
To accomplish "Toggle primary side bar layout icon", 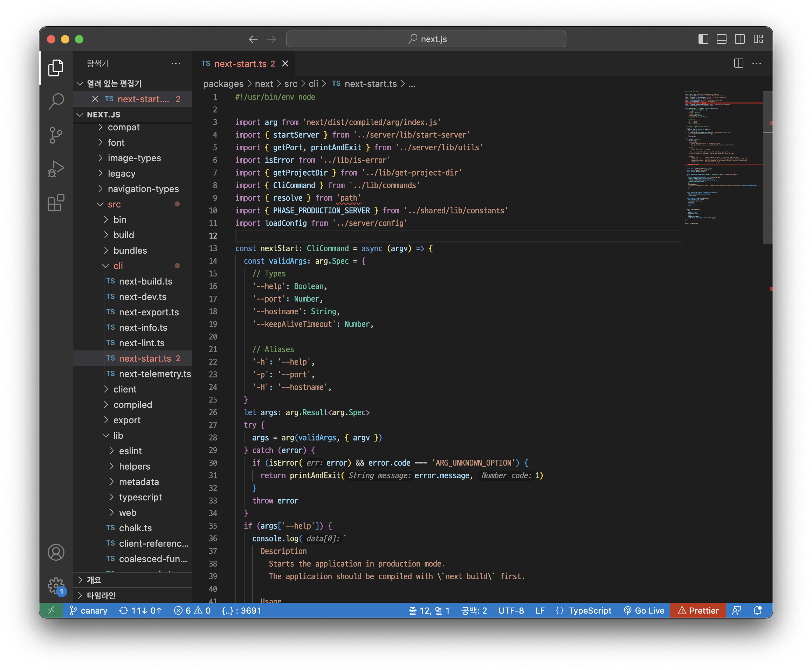I will pos(703,39).
